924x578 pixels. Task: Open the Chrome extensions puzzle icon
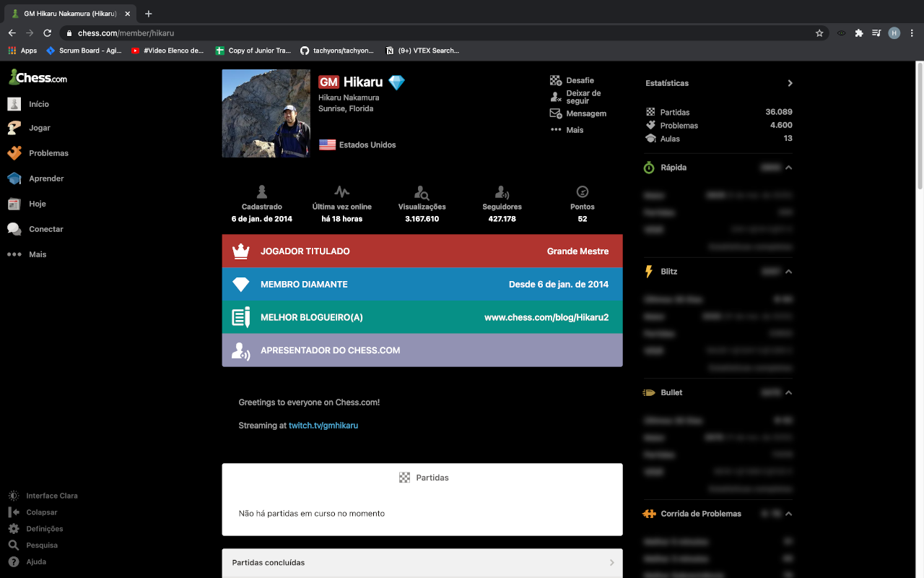tap(858, 33)
